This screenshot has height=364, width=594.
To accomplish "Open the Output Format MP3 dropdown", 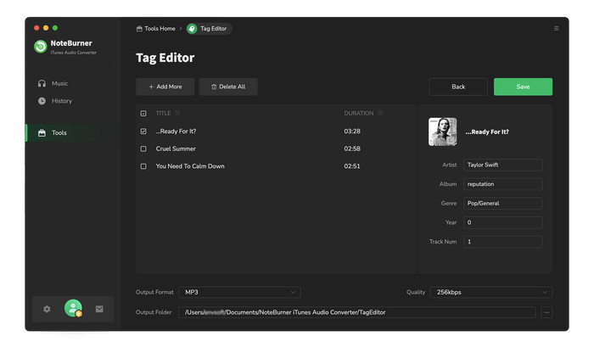I will (239, 292).
